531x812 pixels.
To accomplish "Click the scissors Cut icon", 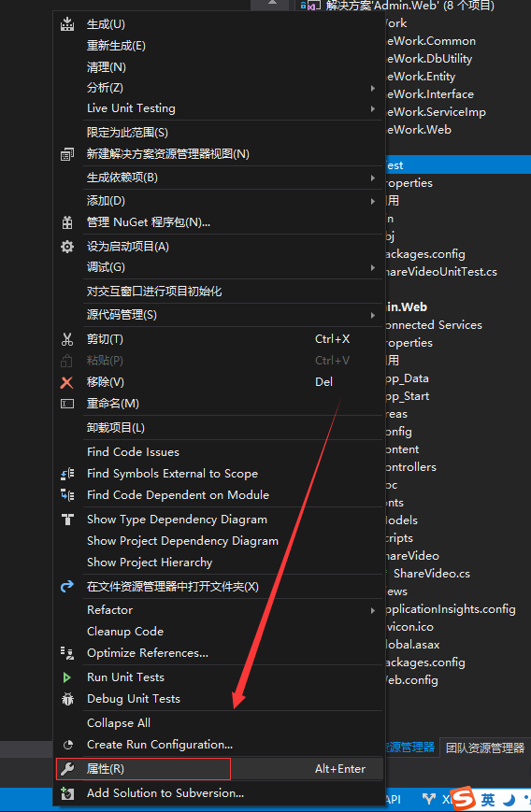I will [67, 339].
